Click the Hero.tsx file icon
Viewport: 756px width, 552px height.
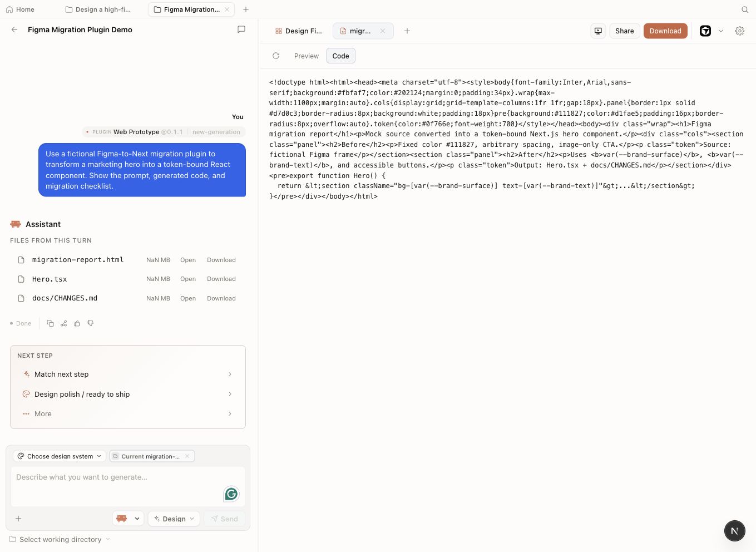(x=21, y=279)
